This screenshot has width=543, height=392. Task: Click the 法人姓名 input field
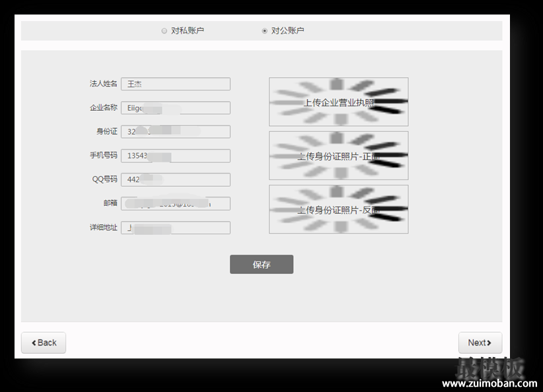pos(176,84)
